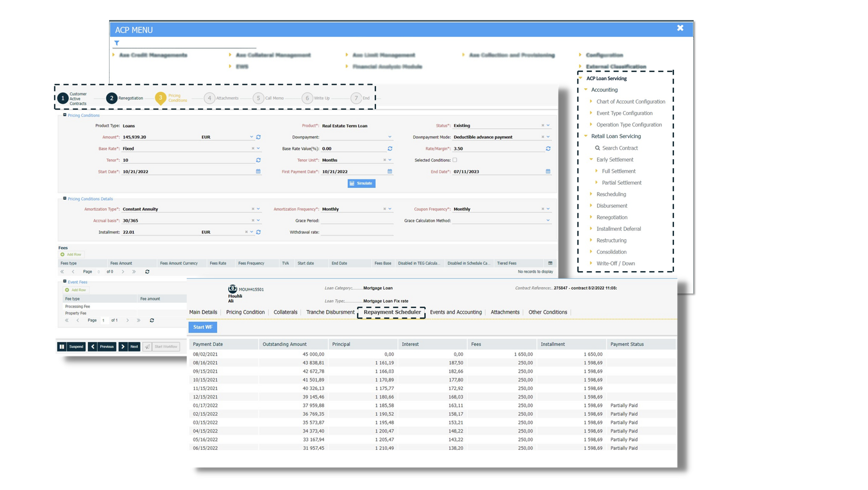Viewport: 868px width, 490px height.
Task: Switch to the Main Details tab
Action: pyautogui.click(x=203, y=312)
